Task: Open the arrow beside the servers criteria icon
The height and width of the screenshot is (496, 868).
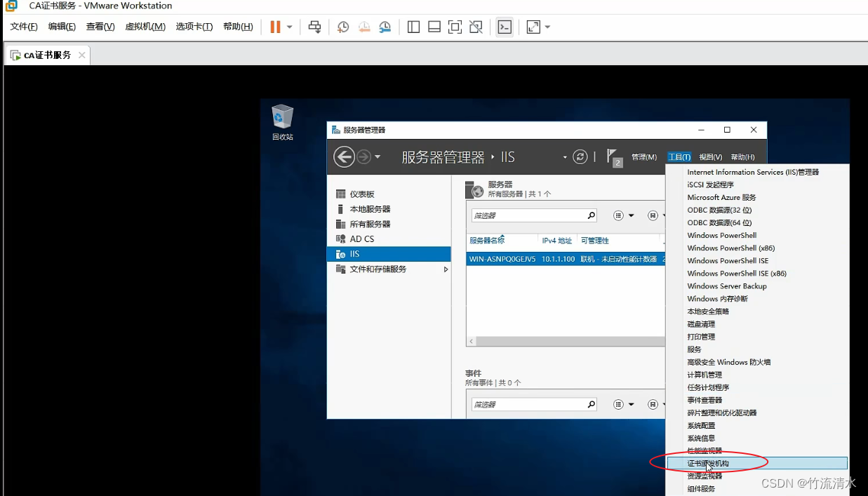Action: click(631, 215)
